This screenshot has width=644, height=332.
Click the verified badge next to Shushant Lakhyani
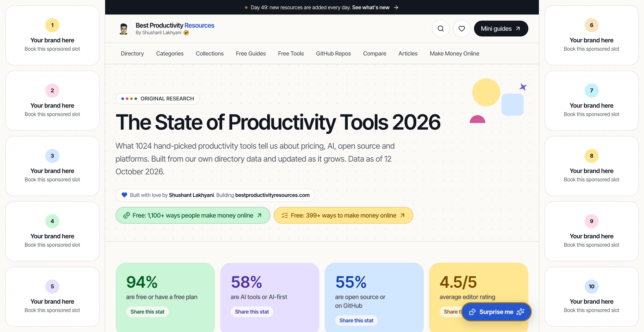point(186,33)
